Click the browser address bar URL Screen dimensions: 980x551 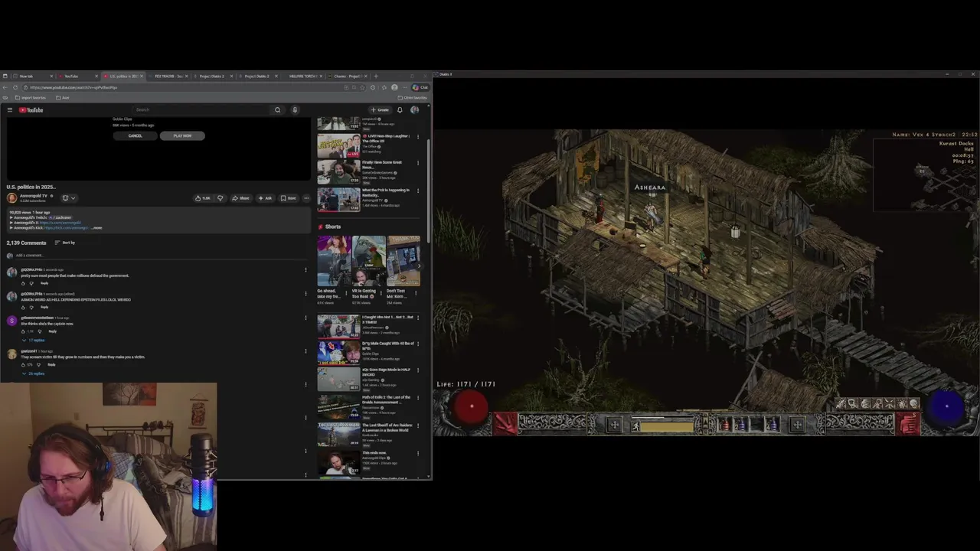73,87
